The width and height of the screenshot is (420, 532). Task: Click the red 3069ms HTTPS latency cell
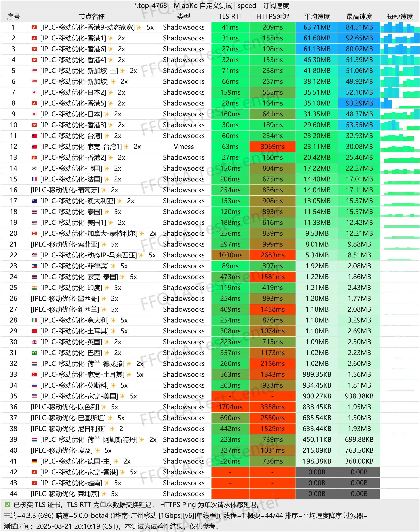(273, 147)
